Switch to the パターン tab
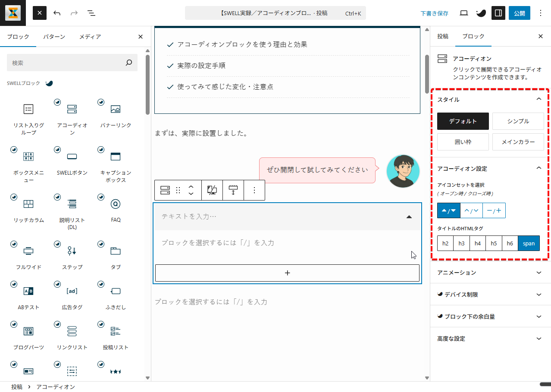 pos(54,37)
